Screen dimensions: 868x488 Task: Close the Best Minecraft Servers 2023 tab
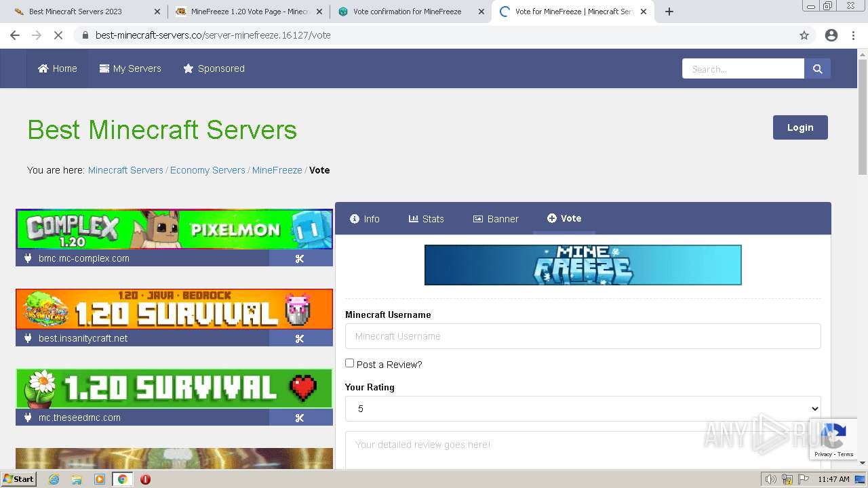[x=157, y=12]
